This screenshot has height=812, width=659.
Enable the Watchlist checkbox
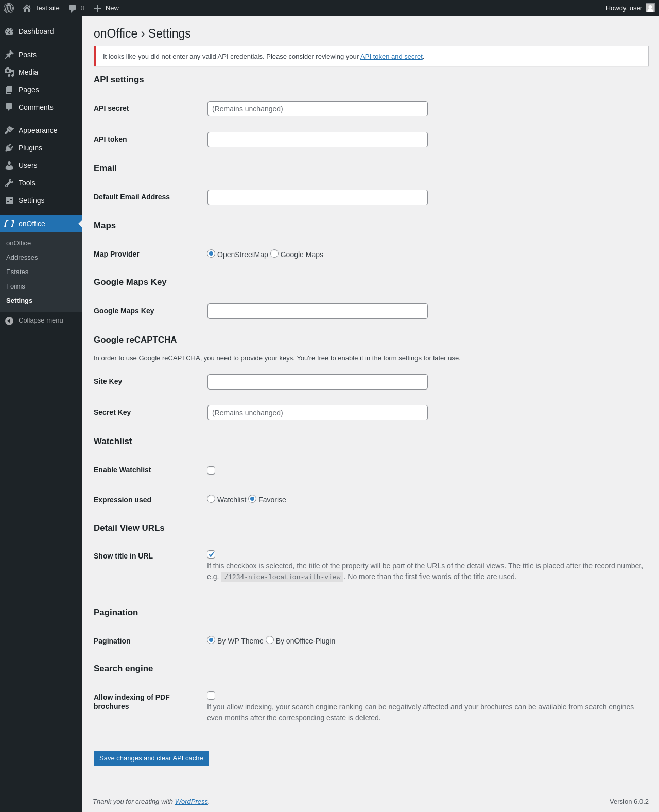(x=211, y=470)
